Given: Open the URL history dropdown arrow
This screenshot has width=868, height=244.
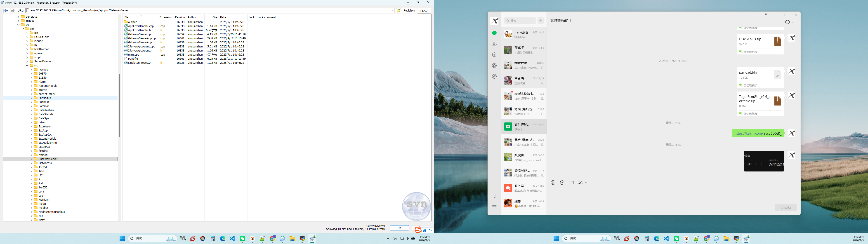Looking at the screenshot, I should pos(392,10).
